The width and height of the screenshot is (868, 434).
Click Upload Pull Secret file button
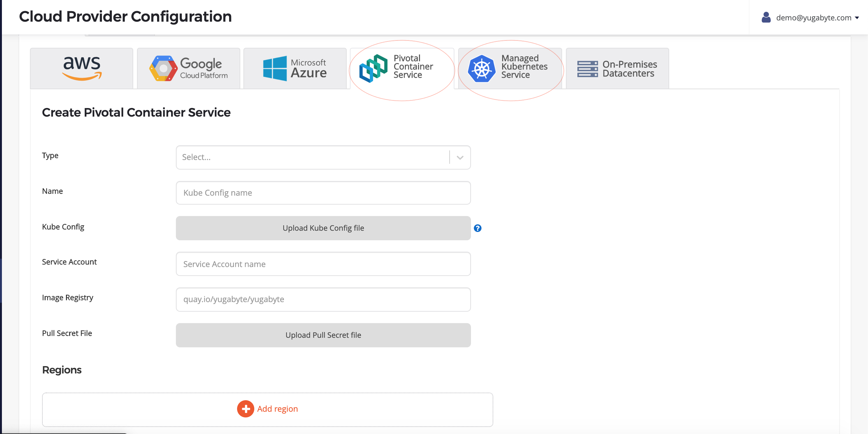pos(323,335)
